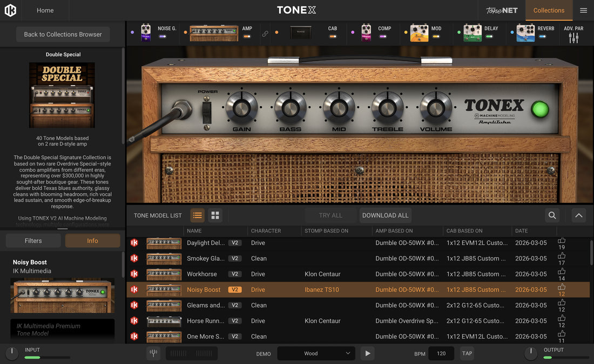Toggle Mod on/off switch
The width and height of the screenshot is (594, 364).
point(436,37)
